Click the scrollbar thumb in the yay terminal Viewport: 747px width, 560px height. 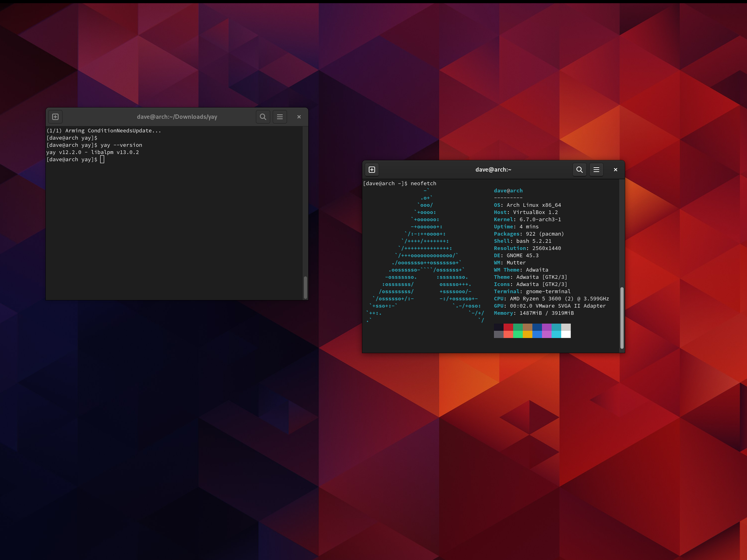(305, 287)
